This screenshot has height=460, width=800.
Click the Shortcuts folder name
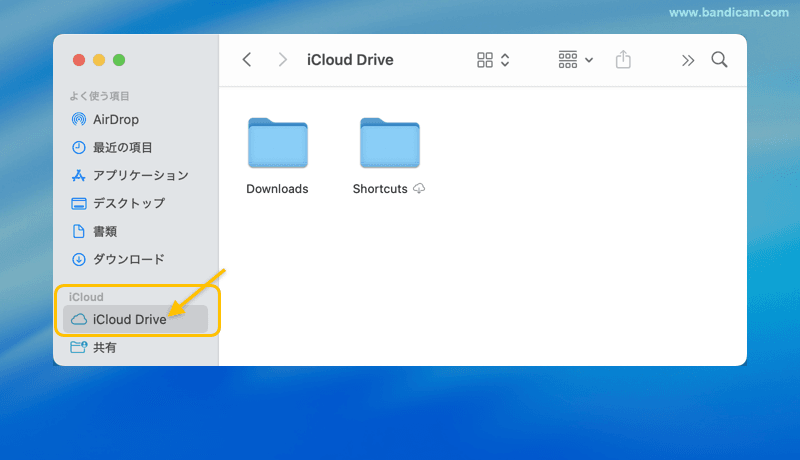[x=380, y=189]
